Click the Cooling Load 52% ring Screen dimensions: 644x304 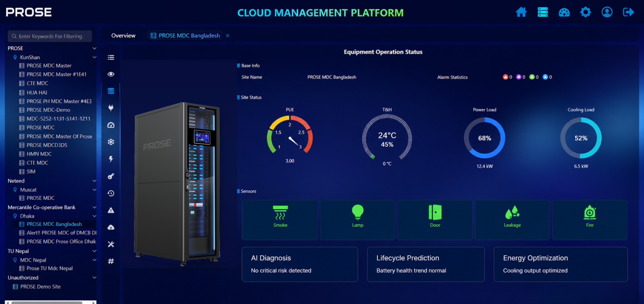click(581, 138)
